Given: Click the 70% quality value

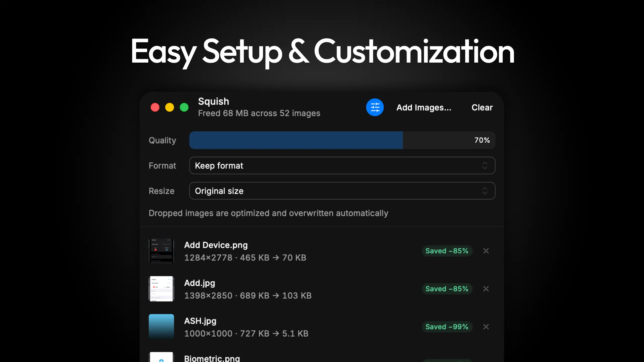Looking at the screenshot, I should [482, 140].
